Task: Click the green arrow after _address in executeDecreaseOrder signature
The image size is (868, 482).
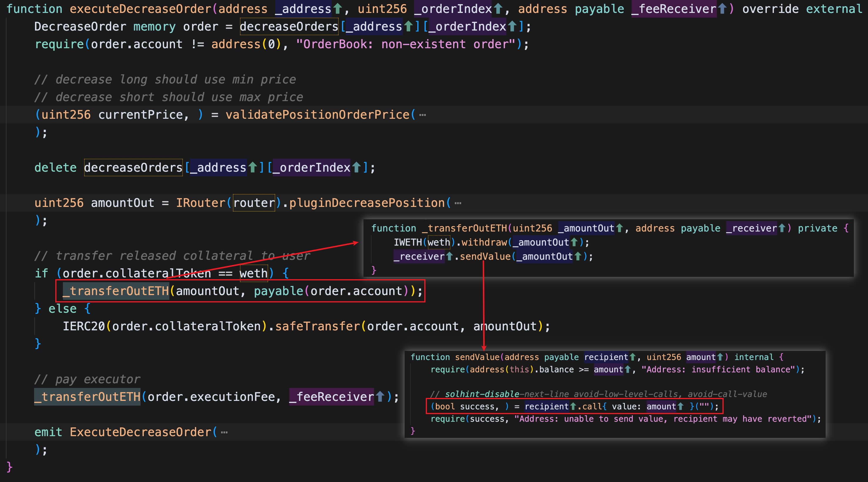Action: pos(337,9)
